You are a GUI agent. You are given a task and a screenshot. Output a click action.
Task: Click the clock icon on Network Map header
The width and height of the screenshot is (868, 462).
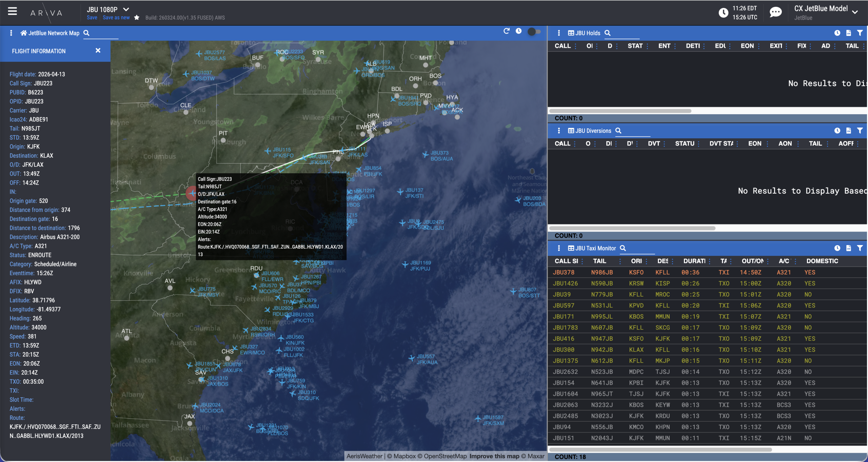[x=519, y=31]
